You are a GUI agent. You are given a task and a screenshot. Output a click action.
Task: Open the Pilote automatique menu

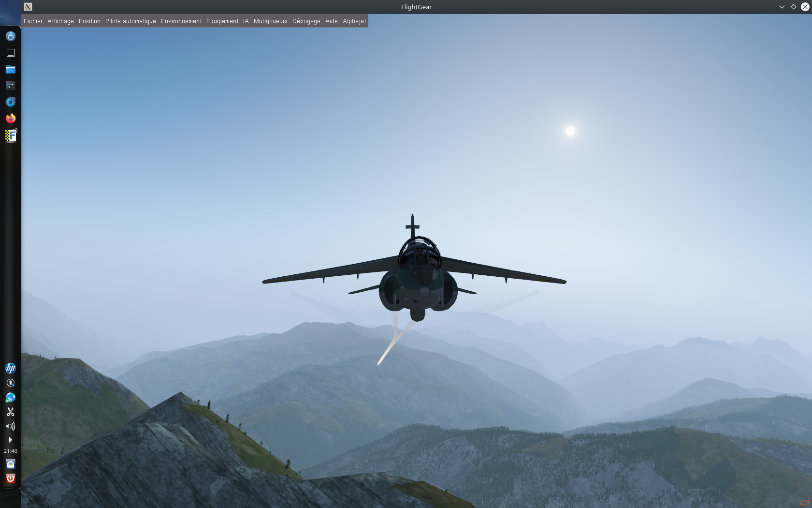tap(130, 21)
